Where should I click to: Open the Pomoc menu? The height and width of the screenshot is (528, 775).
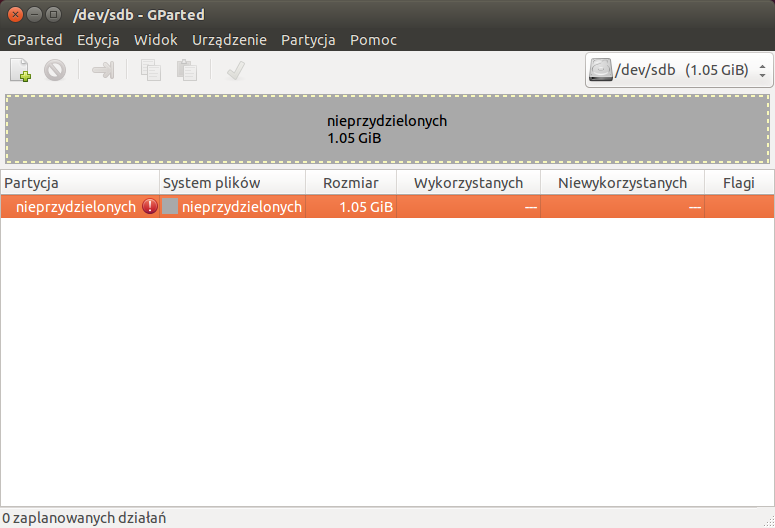point(373,40)
